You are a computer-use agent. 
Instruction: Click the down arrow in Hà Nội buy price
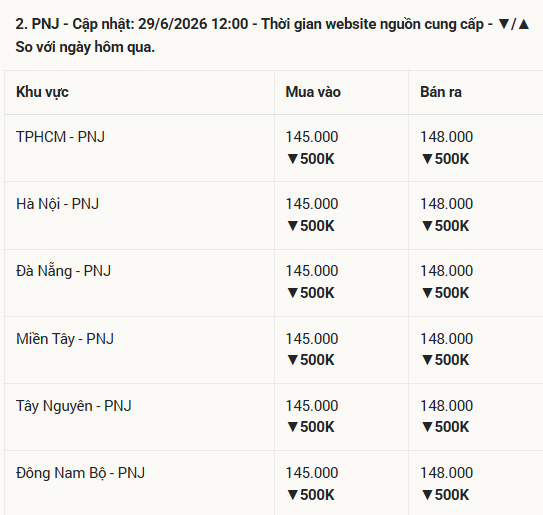click(293, 226)
